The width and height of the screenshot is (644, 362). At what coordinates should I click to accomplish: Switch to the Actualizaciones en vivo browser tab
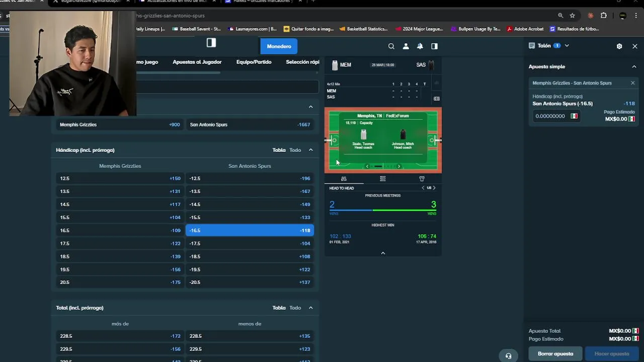[x=176, y=2]
